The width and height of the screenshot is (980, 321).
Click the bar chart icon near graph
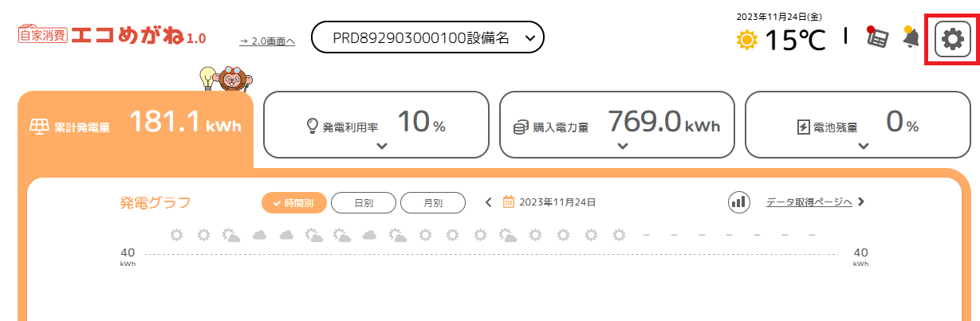click(739, 202)
